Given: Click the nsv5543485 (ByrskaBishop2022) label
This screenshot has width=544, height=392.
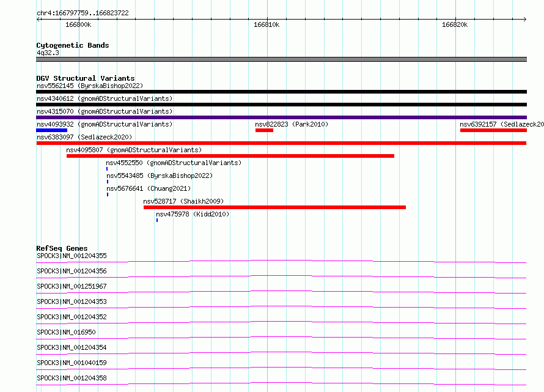Looking at the screenshot, I should (x=160, y=176).
